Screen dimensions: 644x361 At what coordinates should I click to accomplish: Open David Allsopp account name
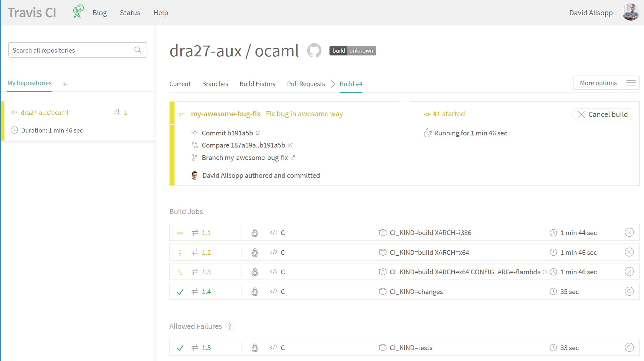coord(591,13)
